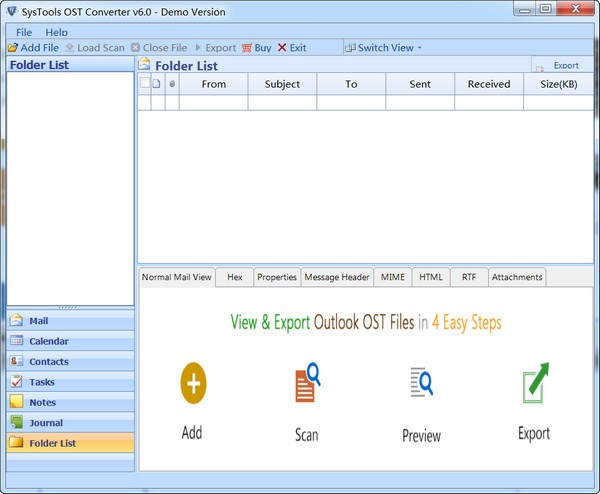
Task: Sort by the Subject column header
Action: (282, 84)
